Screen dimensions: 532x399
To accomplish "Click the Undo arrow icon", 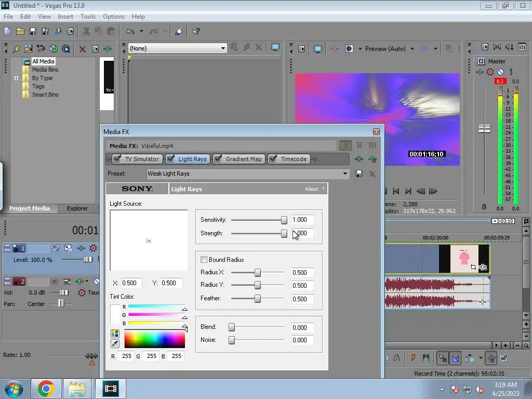I will pyautogui.click(x=130, y=32).
